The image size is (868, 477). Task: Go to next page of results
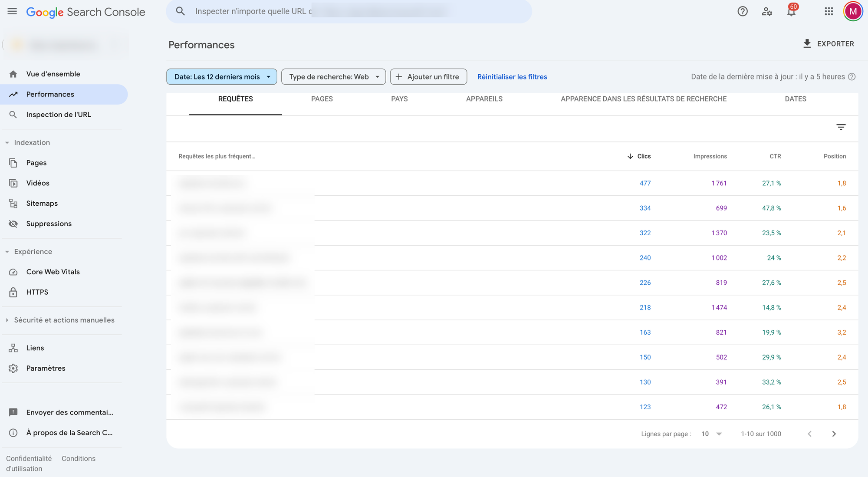click(x=834, y=434)
